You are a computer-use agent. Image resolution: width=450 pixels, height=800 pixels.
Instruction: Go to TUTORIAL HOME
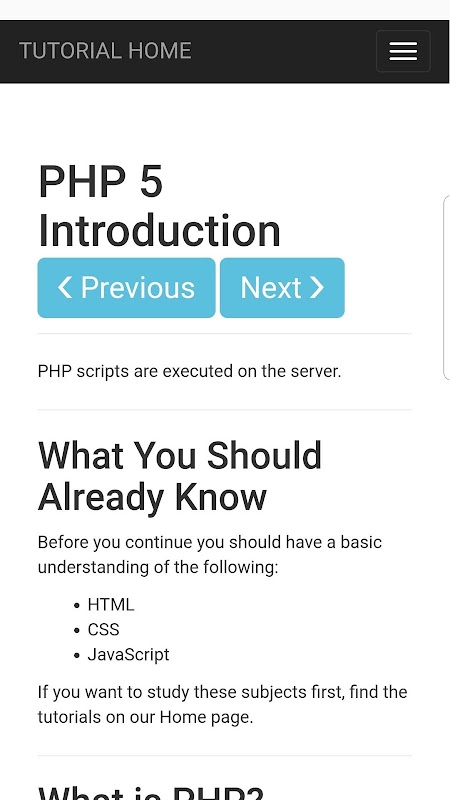click(x=105, y=51)
